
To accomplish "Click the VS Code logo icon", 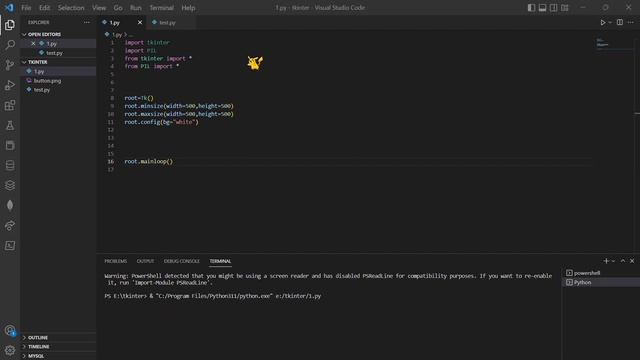I will point(9,7).
